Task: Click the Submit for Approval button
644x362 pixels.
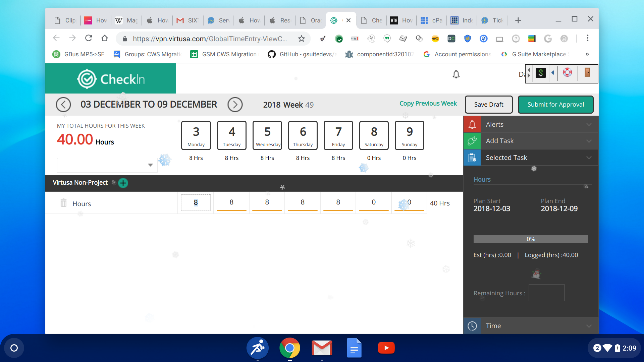Action: coord(555,105)
